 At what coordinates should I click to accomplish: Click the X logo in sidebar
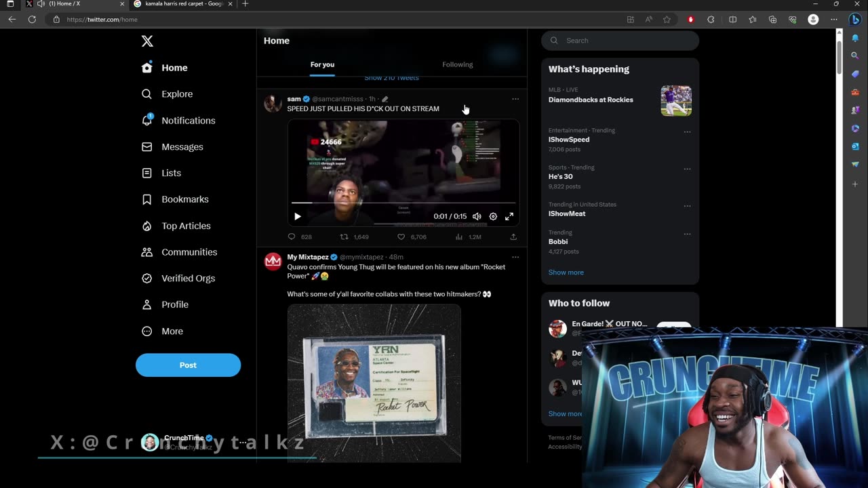(147, 41)
